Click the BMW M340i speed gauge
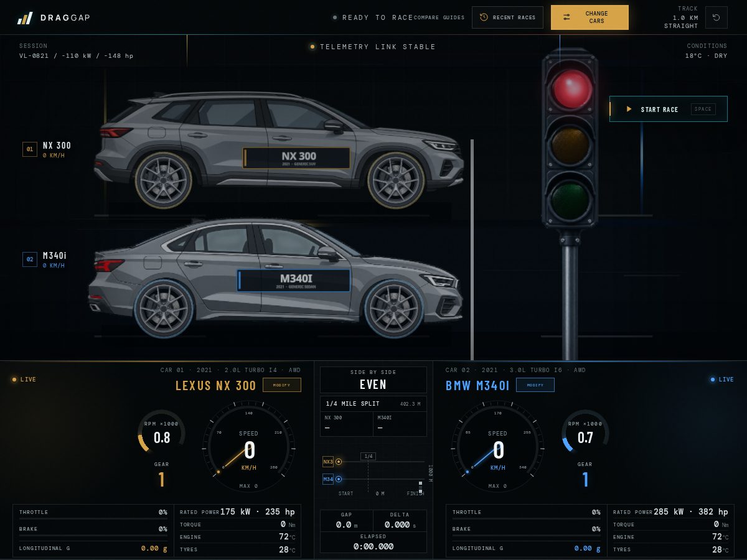747x560 pixels. [x=498, y=447]
